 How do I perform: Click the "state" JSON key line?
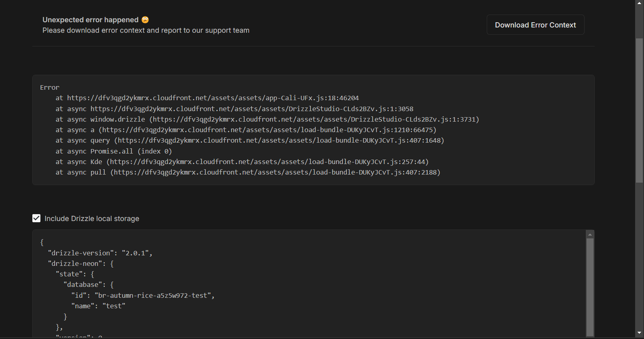[x=75, y=274]
